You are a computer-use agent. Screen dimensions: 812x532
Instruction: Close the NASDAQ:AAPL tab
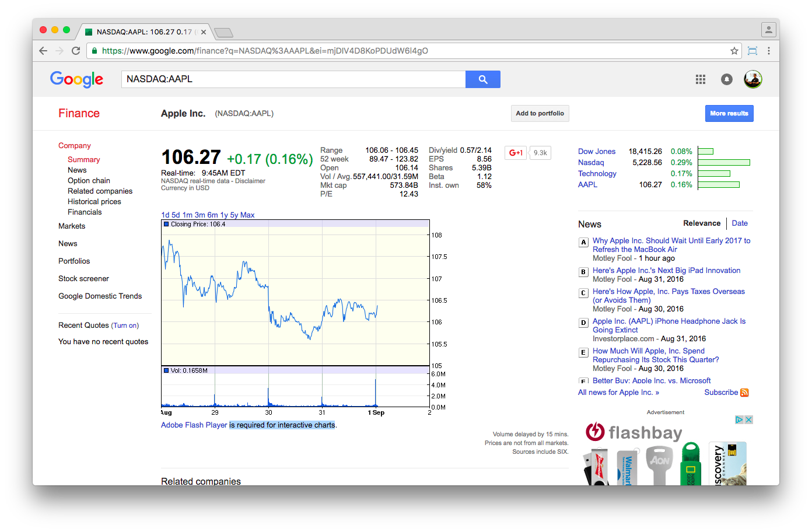(204, 32)
